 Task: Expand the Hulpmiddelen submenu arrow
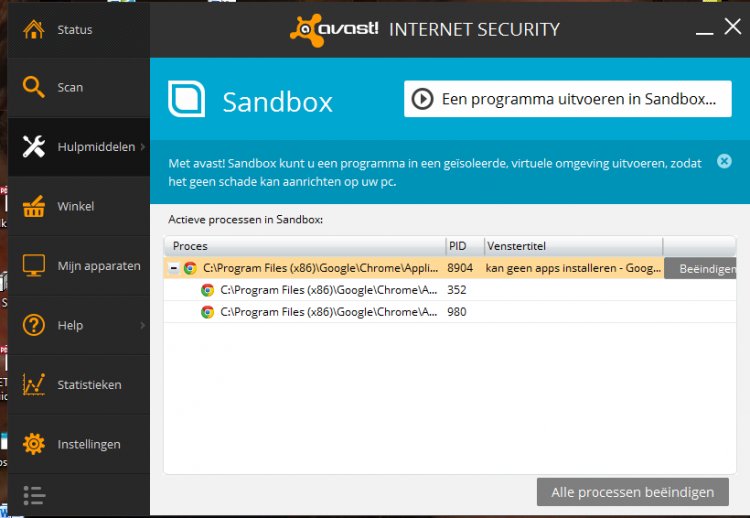[x=143, y=147]
